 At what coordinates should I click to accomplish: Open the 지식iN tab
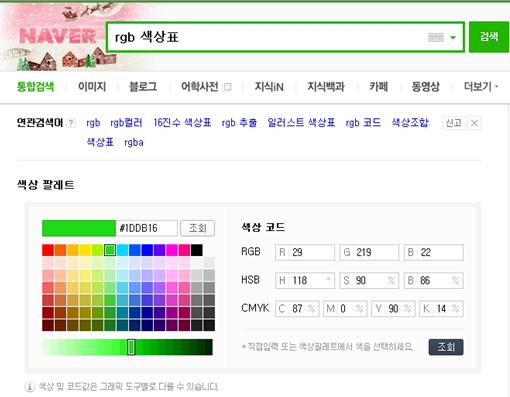pyautogui.click(x=269, y=87)
